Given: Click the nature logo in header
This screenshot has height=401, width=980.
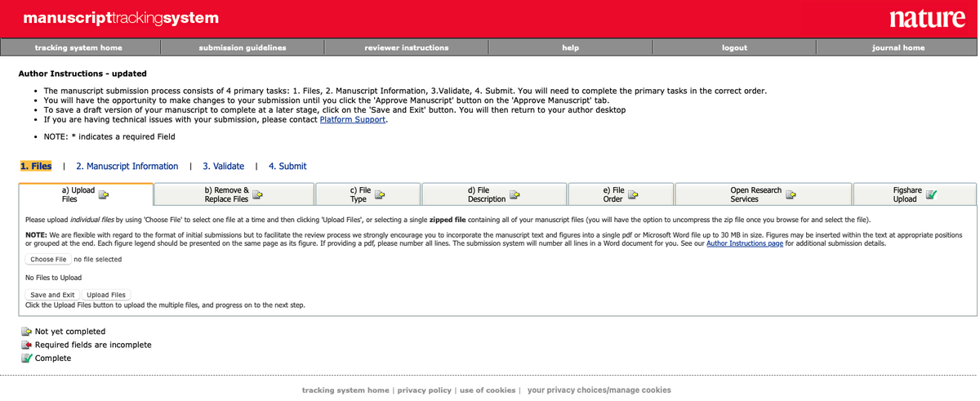Looking at the screenshot, I should pyautogui.click(x=927, y=19).
